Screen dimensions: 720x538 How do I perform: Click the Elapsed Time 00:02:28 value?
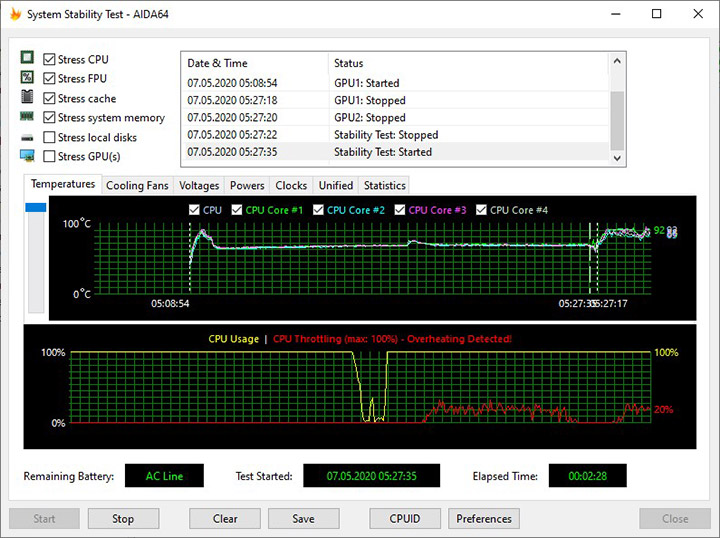587,476
